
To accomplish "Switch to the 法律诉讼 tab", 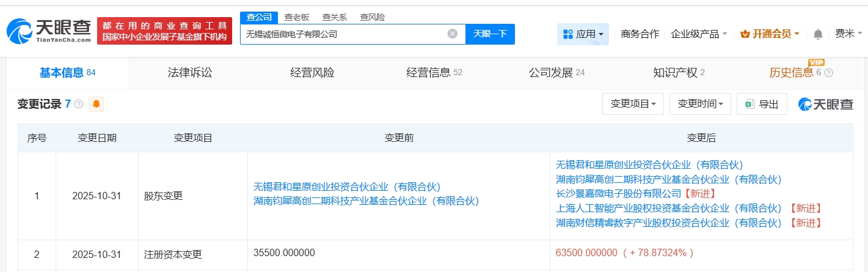I will 190,73.
